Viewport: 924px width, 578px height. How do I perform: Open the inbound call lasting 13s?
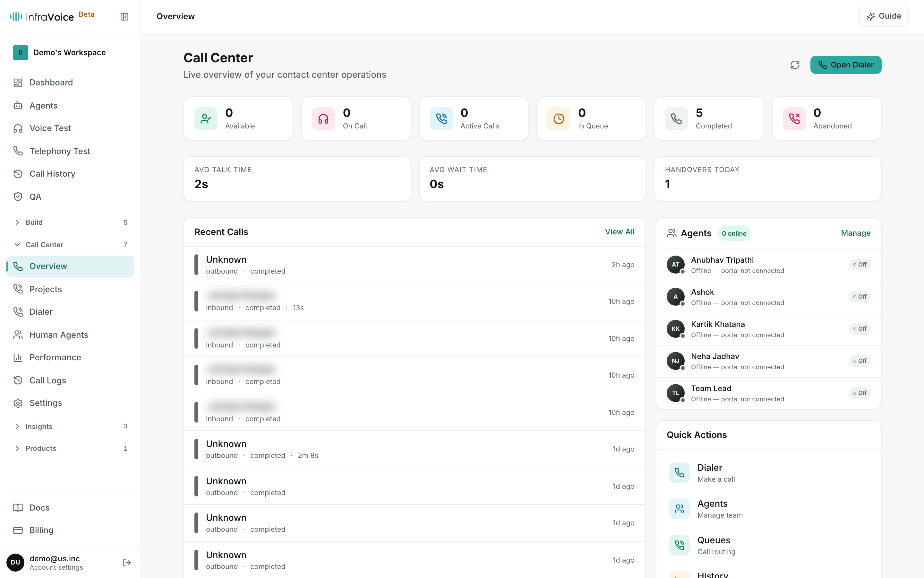[414, 302]
